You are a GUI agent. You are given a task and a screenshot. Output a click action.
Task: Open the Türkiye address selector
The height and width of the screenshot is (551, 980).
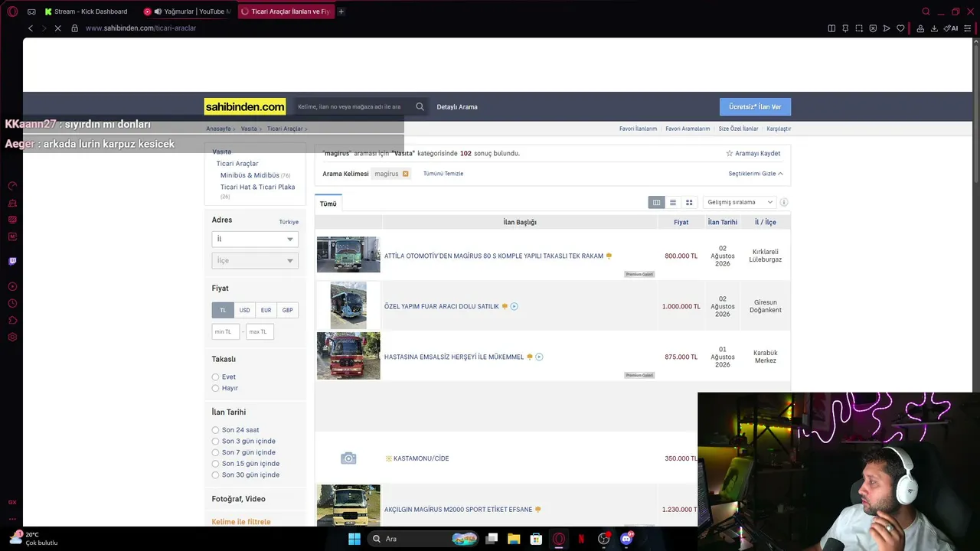tap(289, 222)
